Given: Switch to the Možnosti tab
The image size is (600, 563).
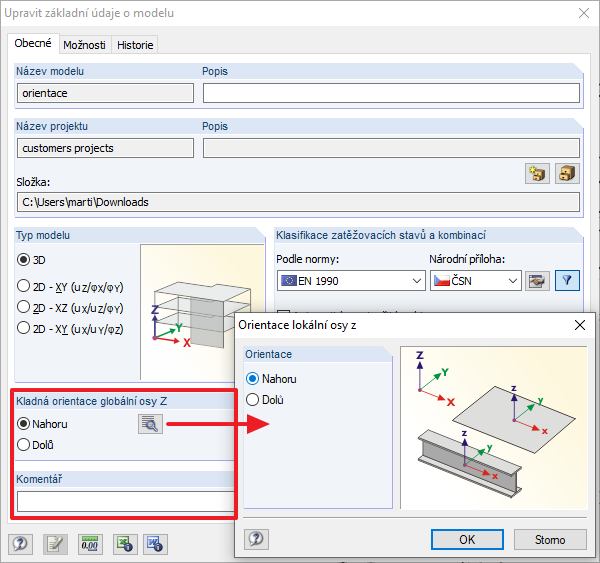Looking at the screenshot, I should (85, 45).
